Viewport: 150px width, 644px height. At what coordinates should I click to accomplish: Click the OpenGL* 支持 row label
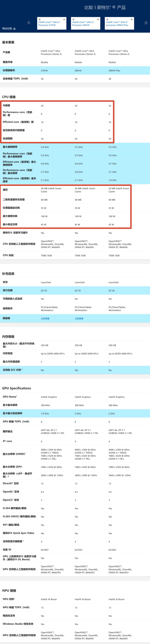[11, 492]
